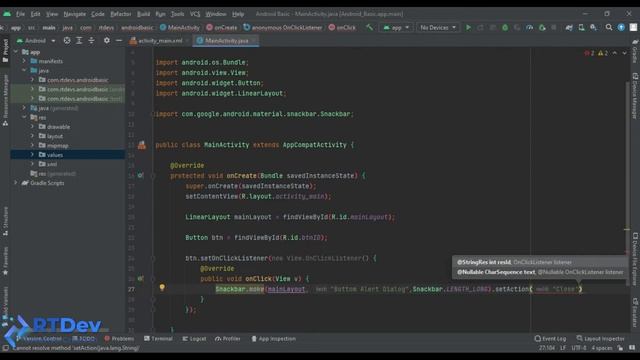The width and height of the screenshot is (640, 360).
Task: Click the Expand All icon in Project panel
Action: pos(79,40)
